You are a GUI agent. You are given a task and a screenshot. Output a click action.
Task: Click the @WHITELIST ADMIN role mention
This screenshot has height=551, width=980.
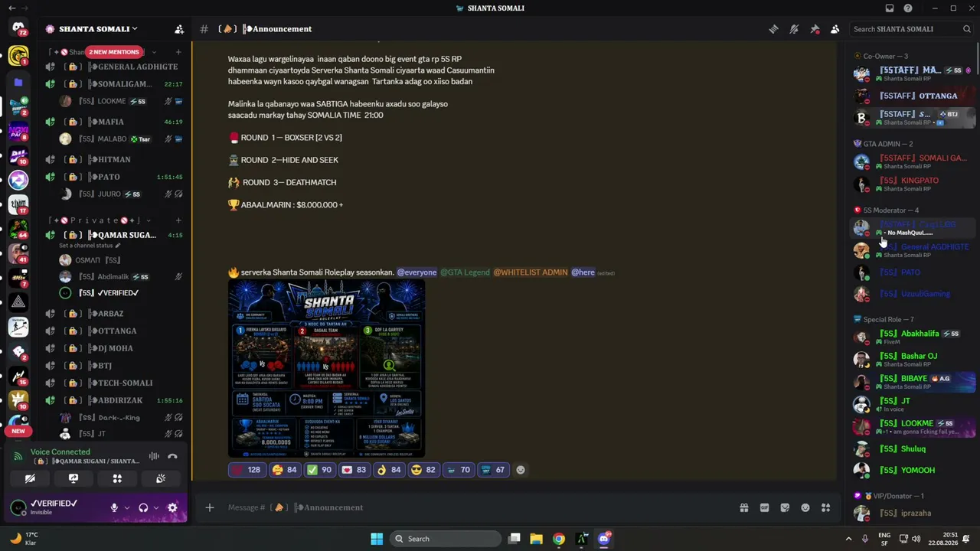click(530, 272)
